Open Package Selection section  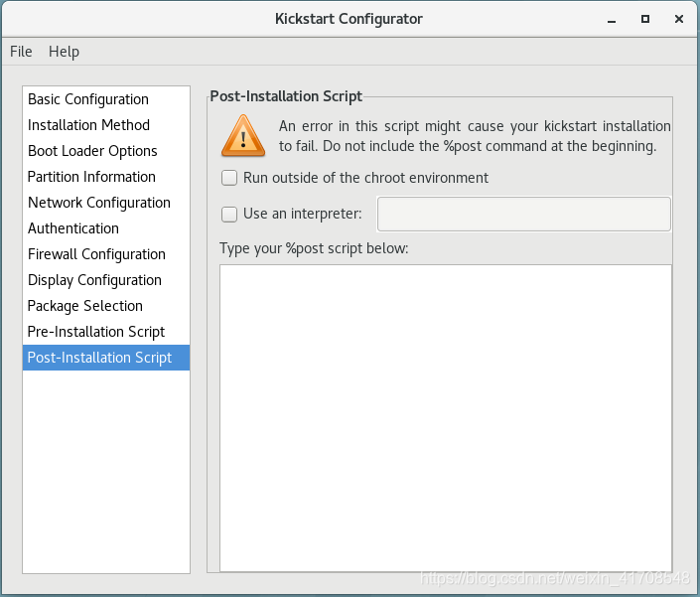pyautogui.click(x=106, y=306)
